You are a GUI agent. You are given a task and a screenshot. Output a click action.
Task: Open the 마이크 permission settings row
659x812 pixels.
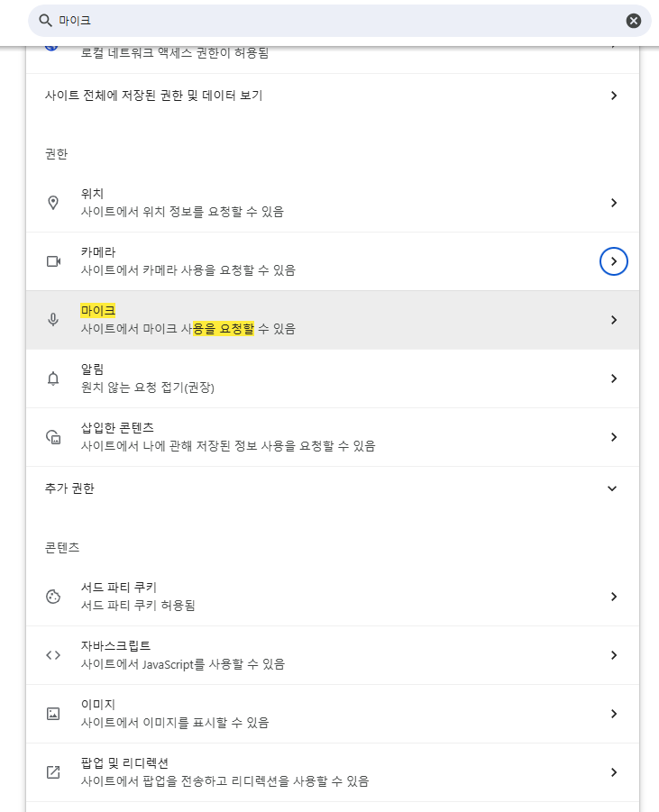pos(333,320)
